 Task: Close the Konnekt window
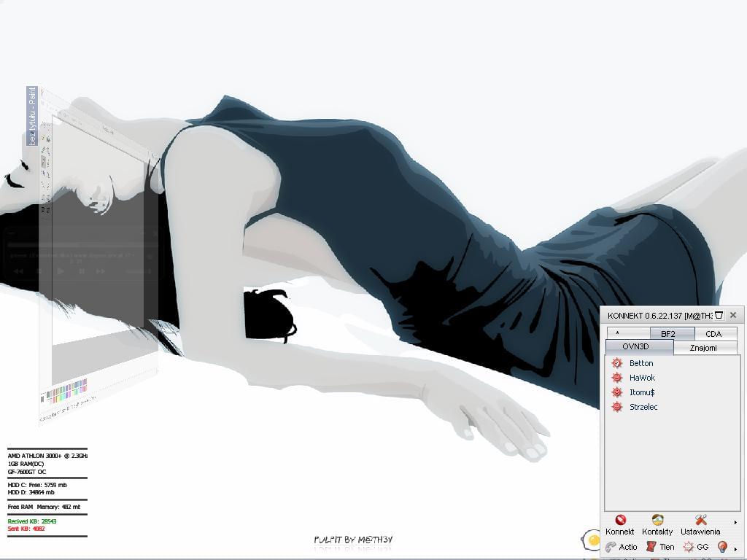click(733, 315)
